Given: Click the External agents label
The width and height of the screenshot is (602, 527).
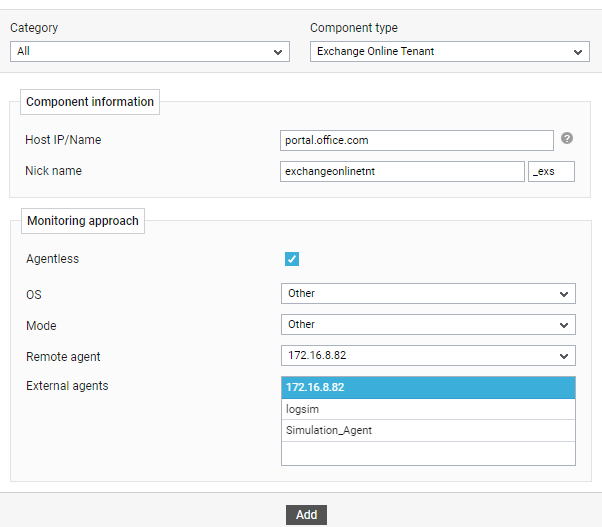Looking at the screenshot, I should coord(67,386).
